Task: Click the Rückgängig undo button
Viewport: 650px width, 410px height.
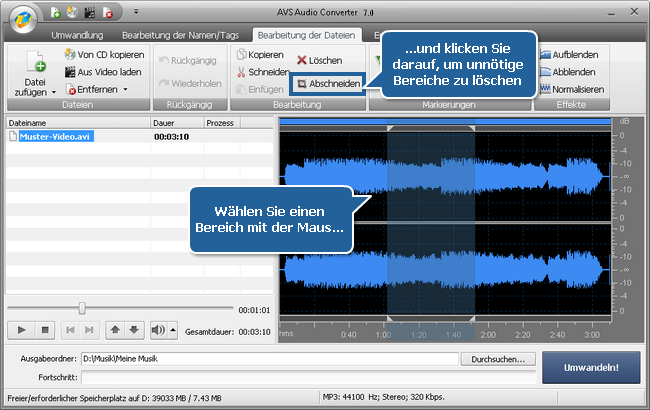Action: pos(188,61)
